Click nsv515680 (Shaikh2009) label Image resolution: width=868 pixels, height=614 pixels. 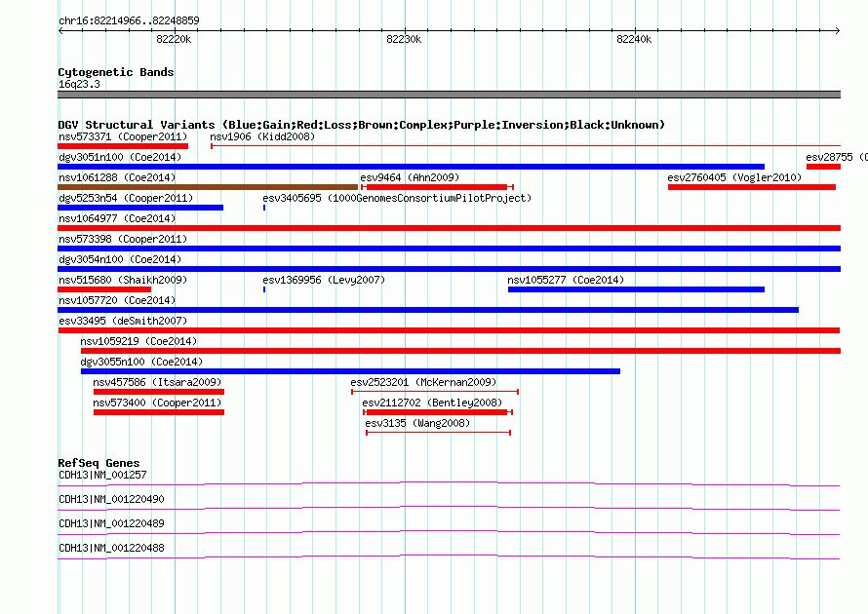pos(123,280)
